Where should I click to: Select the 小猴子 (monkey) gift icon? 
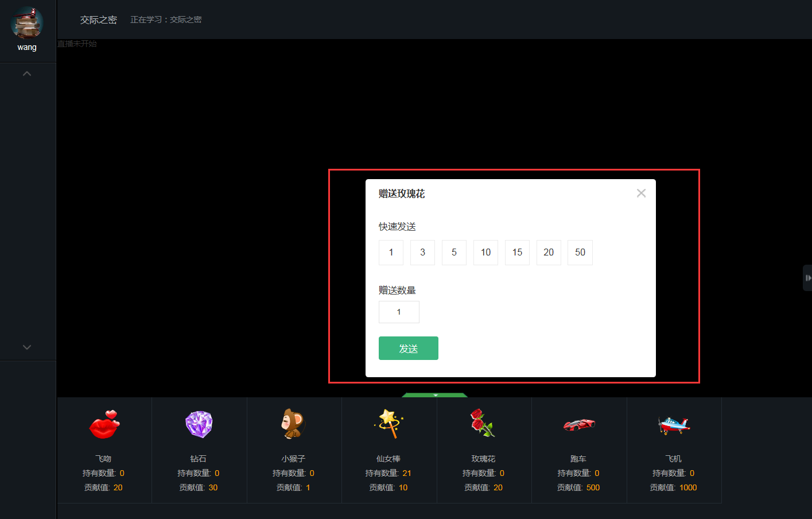tap(294, 424)
